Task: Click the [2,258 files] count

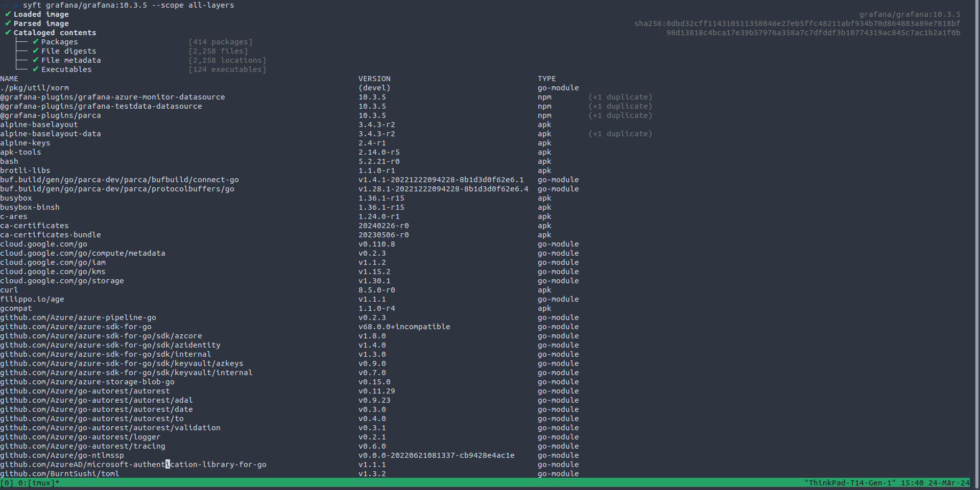Action: point(218,51)
